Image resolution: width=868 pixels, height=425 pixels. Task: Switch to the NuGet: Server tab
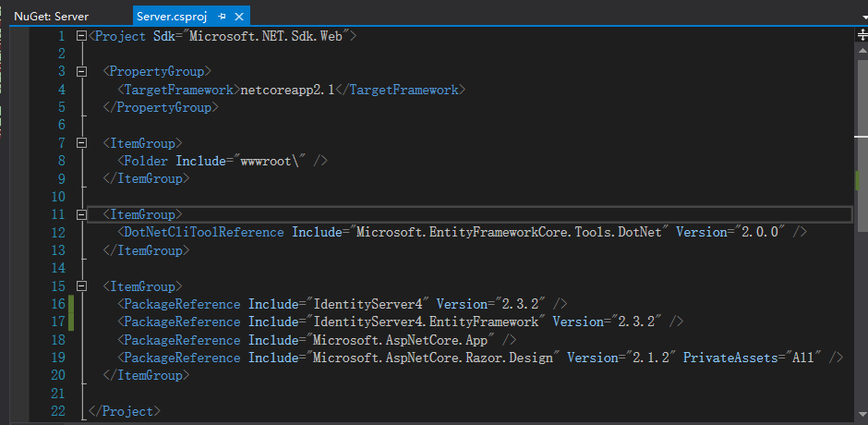[x=52, y=16]
